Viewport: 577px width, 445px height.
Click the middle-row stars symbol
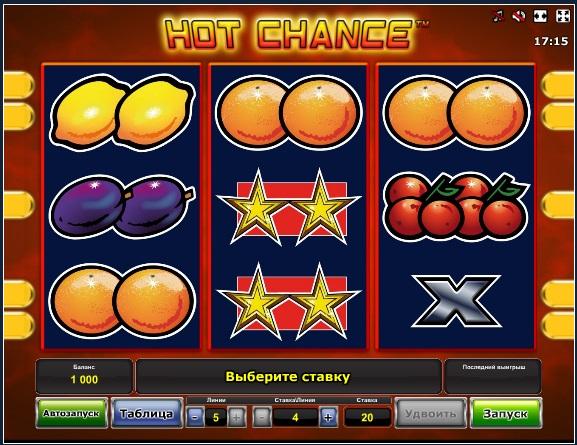tap(289, 207)
